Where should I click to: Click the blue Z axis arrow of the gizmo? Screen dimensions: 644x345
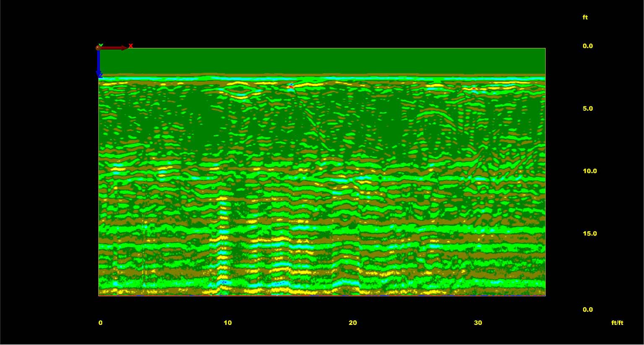[99, 63]
